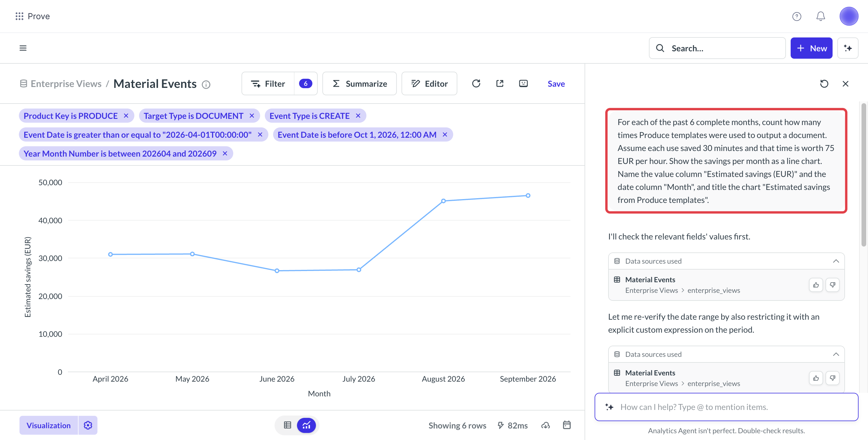Thumbs up the first Material Events source
The image size is (868, 440).
[x=816, y=285]
